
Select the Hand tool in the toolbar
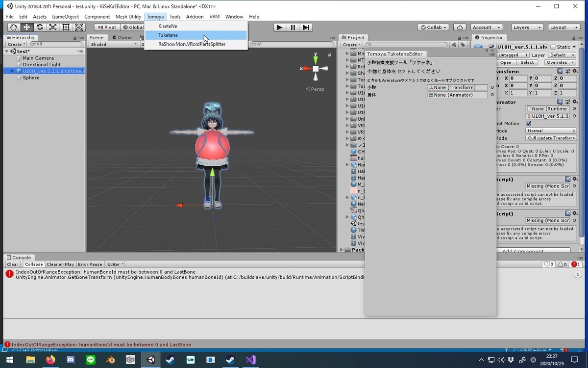coord(14,27)
